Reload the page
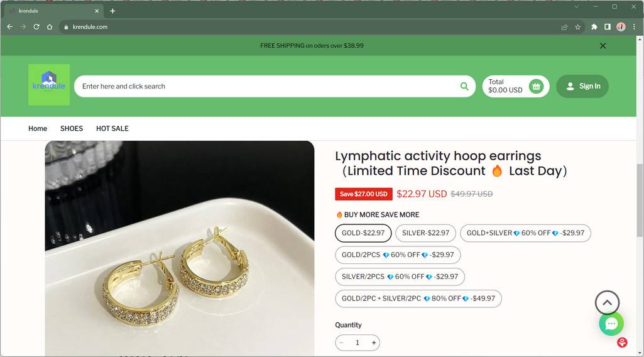This screenshot has height=357, width=644. pos(36,27)
